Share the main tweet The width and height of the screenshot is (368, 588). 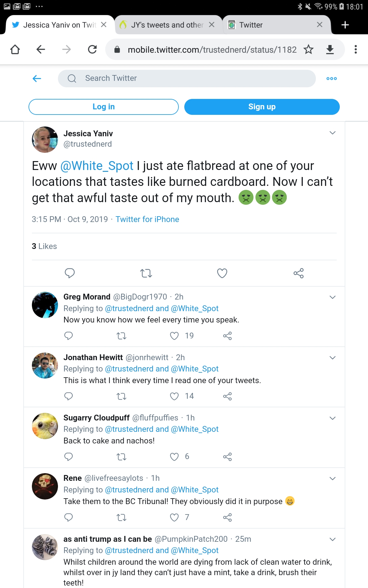click(298, 273)
